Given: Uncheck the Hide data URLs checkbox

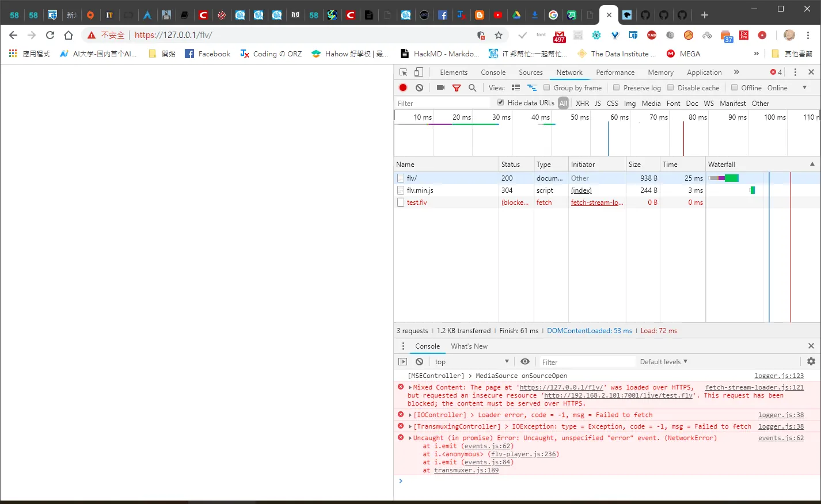Looking at the screenshot, I should tap(500, 102).
